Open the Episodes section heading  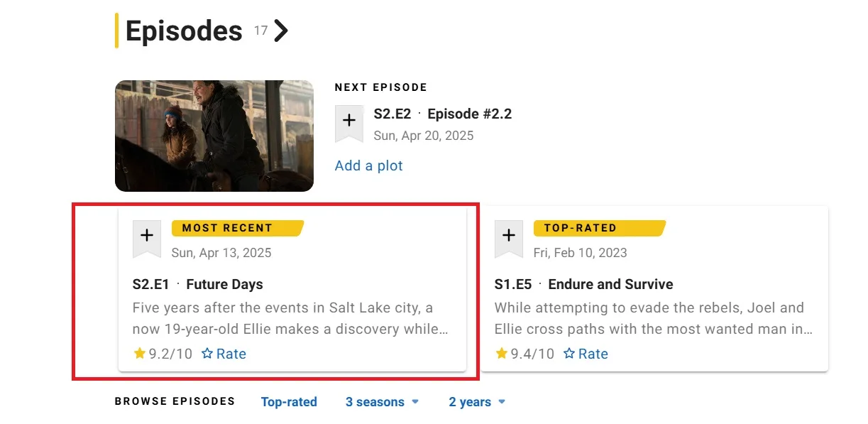point(184,31)
